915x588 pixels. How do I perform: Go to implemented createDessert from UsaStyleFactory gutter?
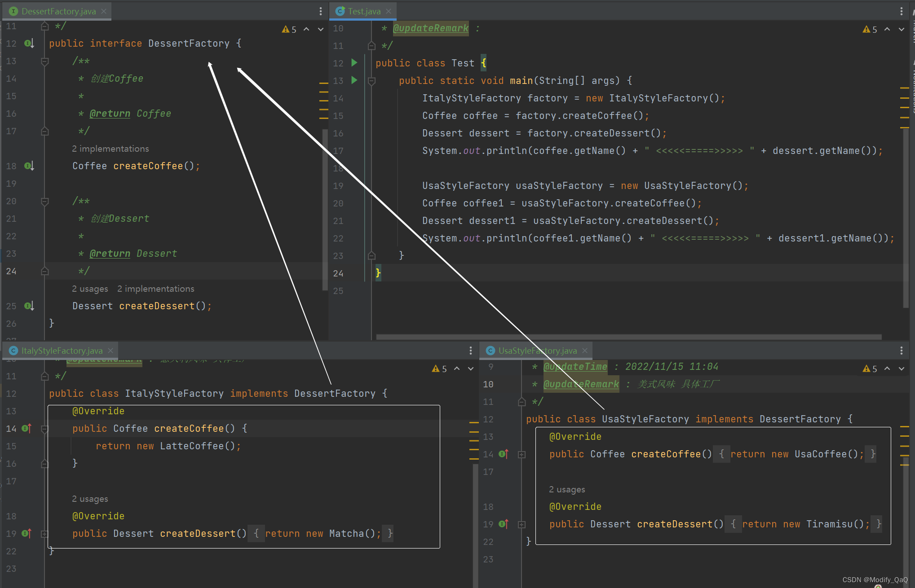click(504, 524)
